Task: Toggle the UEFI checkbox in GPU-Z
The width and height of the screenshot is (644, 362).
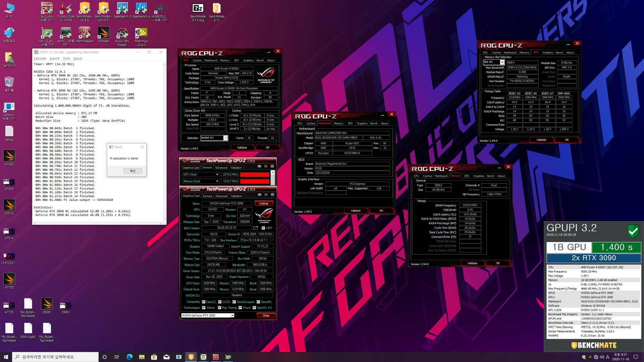Action: click(263, 228)
